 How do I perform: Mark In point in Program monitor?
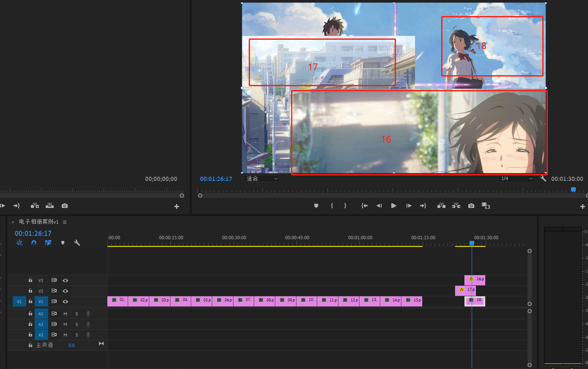coord(332,206)
